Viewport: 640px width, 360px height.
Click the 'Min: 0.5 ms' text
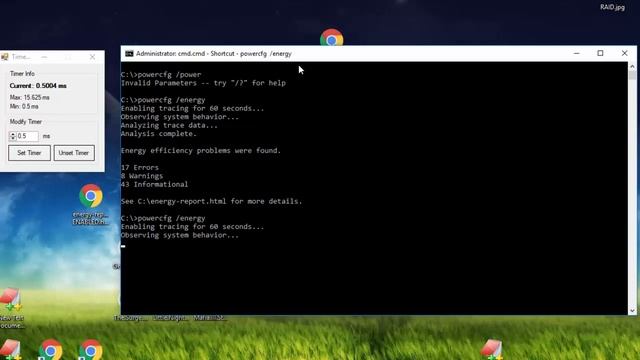[x=24, y=107]
